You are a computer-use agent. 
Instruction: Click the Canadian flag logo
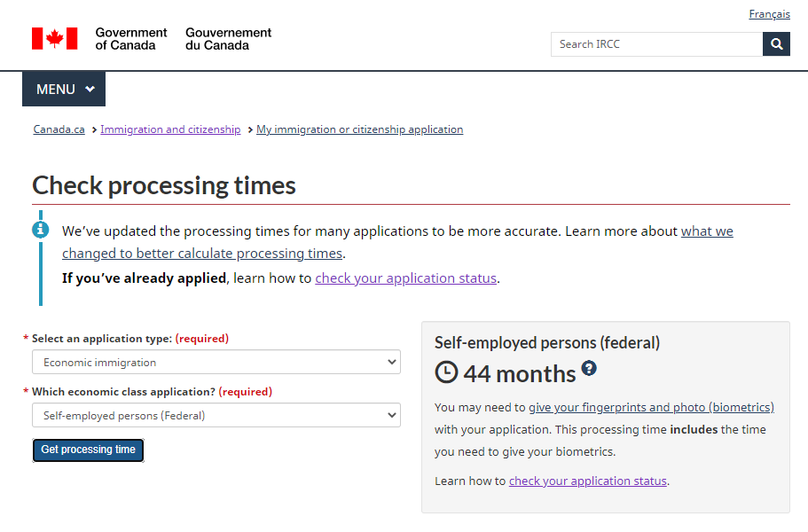pos(55,39)
